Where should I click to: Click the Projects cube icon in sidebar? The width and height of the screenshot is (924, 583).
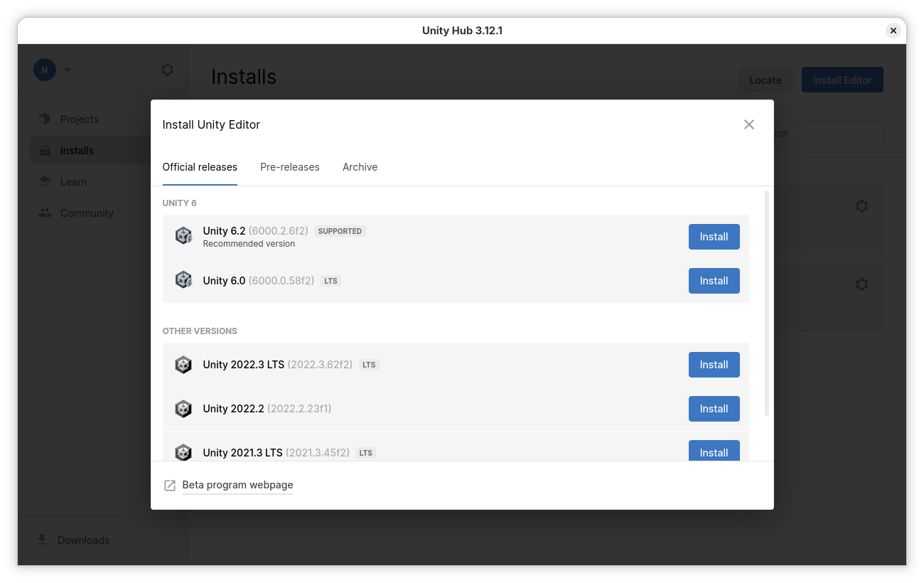pyautogui.click(x=45, y=119)
